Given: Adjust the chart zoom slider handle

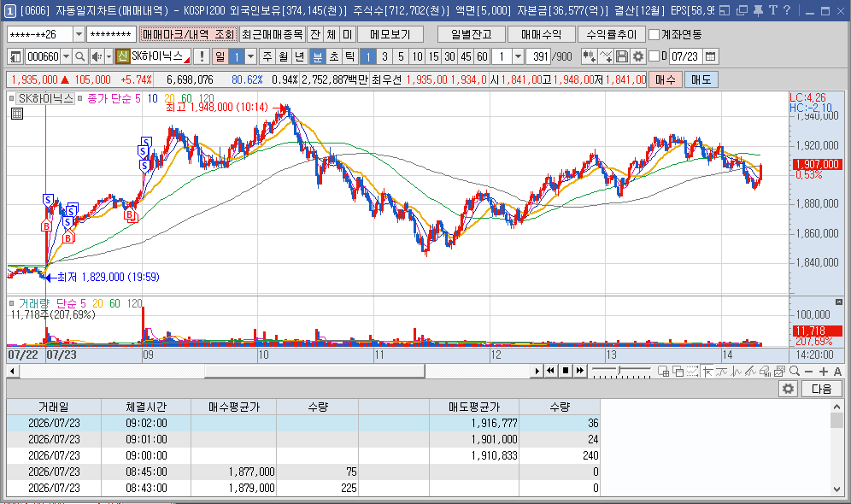Looking at the screenshot, I should pyautogui.click(x=619, y=371).
